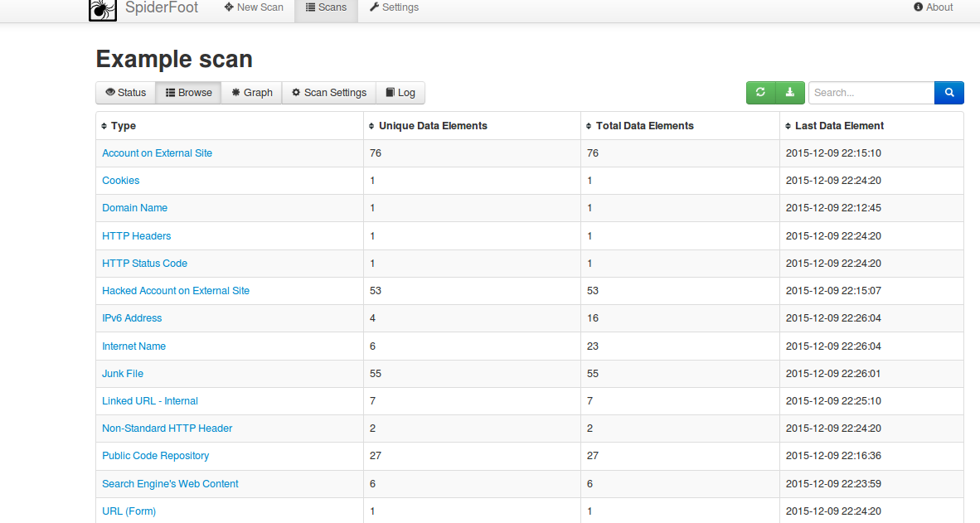This screenshot has height=523, width=980.
Task: Click the SpiderFoot brand name text
Action: [161, 7]
